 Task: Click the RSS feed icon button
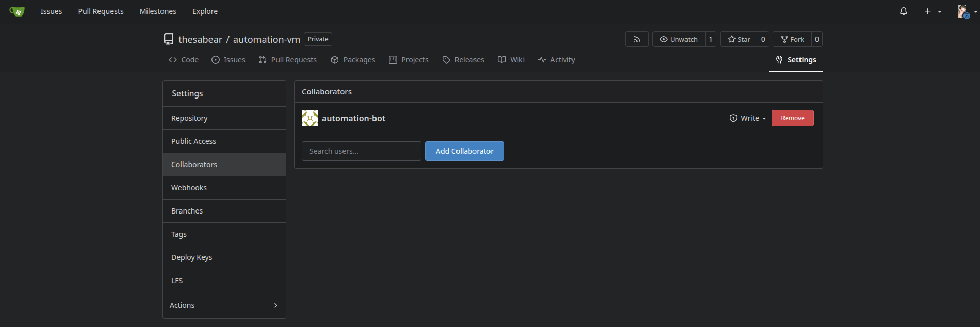tap(637, 39)
